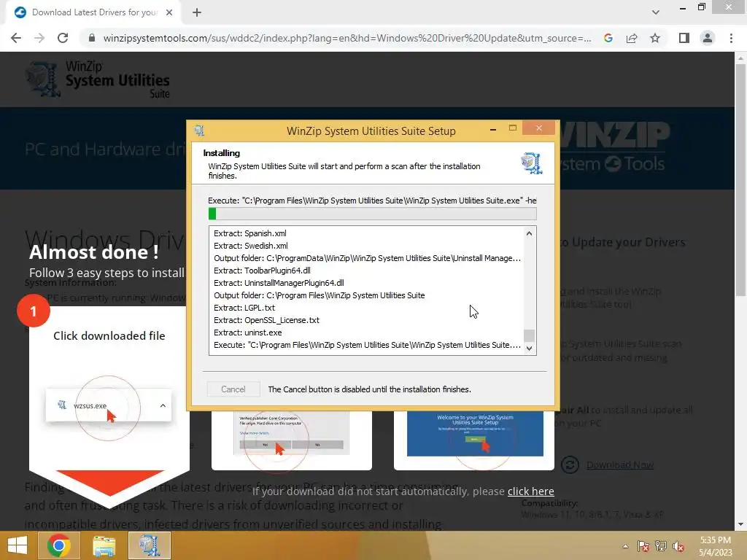Click the taskbar clock 5:35 PM
Screen dimensions: 747x560
point(715,540)
